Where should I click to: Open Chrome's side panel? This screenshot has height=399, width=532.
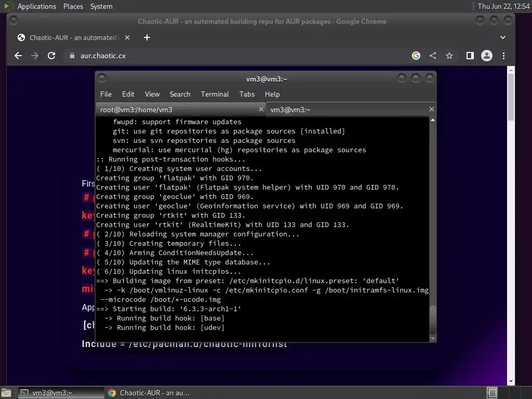pos(470,56)
